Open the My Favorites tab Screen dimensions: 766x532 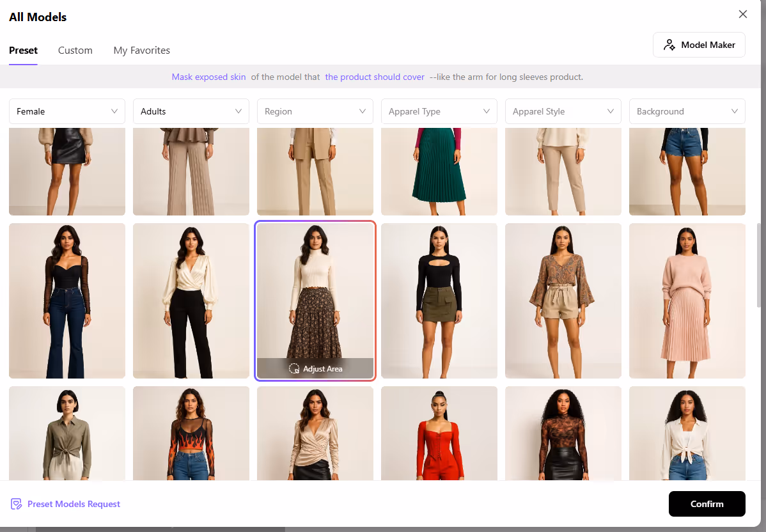pyautogui.click(x=142, y=50)
